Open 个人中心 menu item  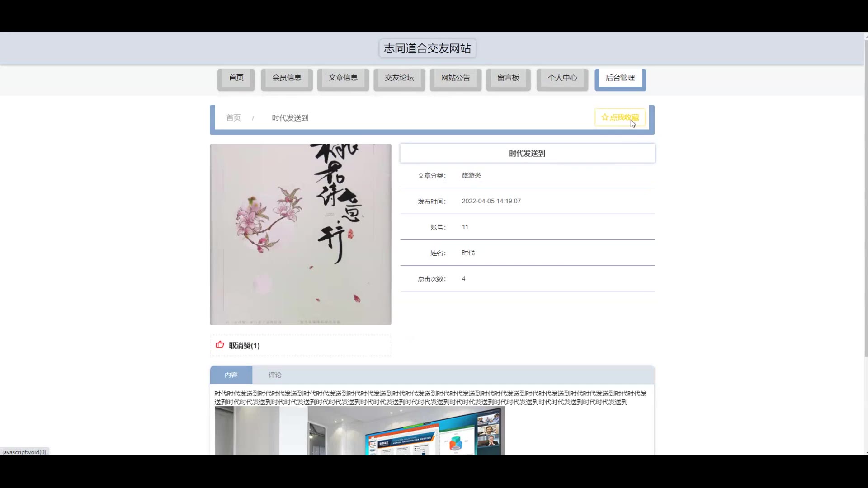pos(562,78)
